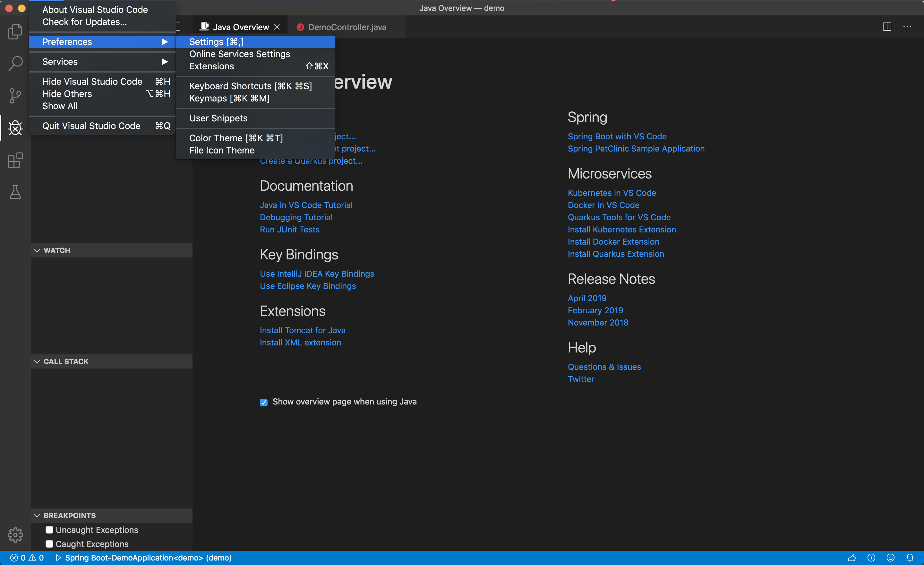
Task: Click Install Docker Extension link
Action: [x=613, y=242]
